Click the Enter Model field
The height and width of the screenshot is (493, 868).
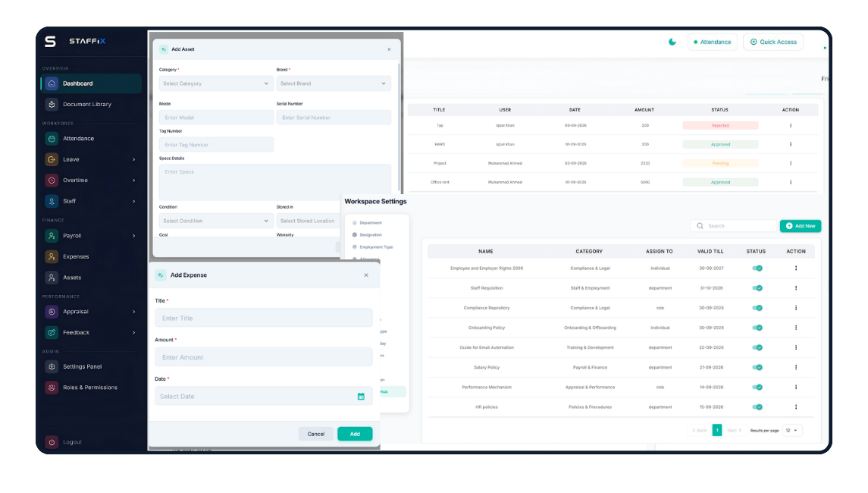[216, 118]
